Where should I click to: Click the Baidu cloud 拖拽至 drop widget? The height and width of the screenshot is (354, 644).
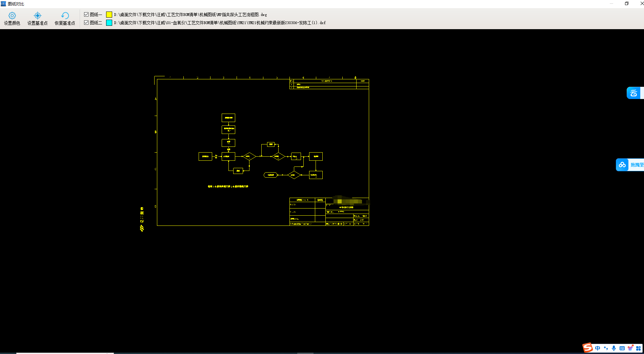click(630, 165)
